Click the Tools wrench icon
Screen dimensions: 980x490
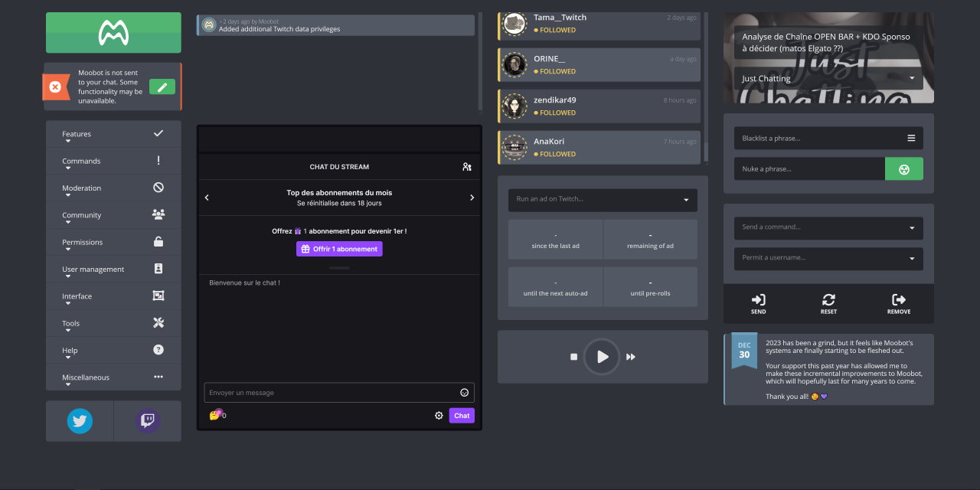point(158,322)
